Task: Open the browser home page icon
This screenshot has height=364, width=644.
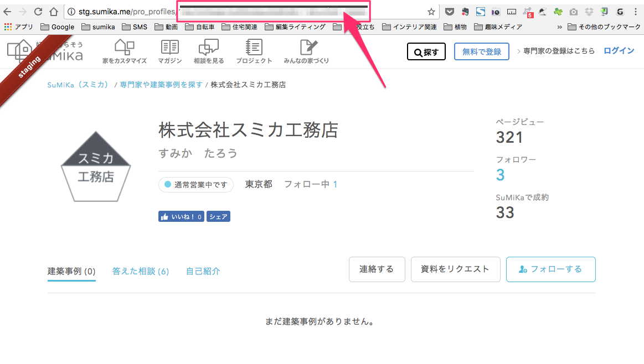Action: 54,12
